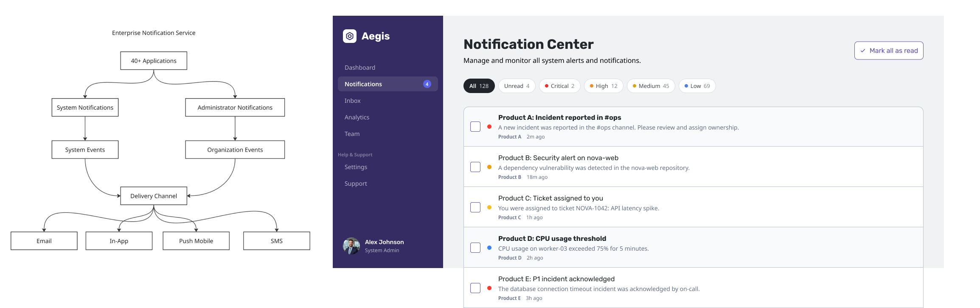
Task: Click the '2m ago' timestamp
Action: pyautogui.click(x=536, y=137)
